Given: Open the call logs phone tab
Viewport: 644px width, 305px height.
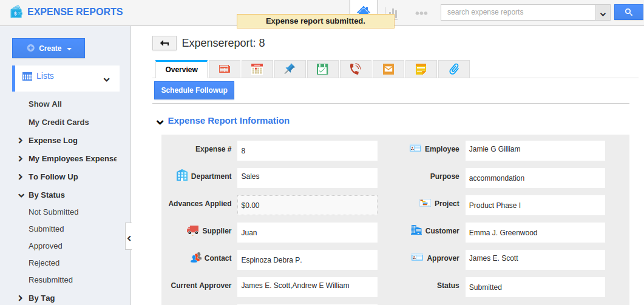Looking at the screenshot, I should point(355,70).
